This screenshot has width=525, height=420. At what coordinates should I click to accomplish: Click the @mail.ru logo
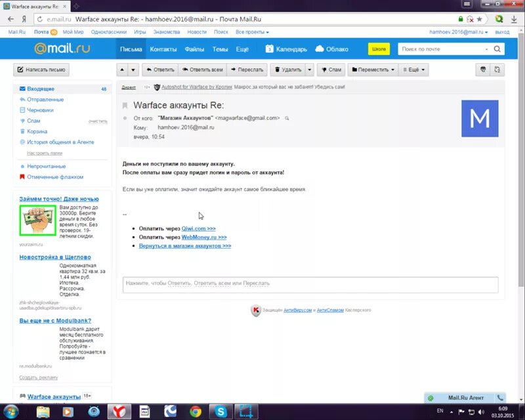(x=62, y=48)
